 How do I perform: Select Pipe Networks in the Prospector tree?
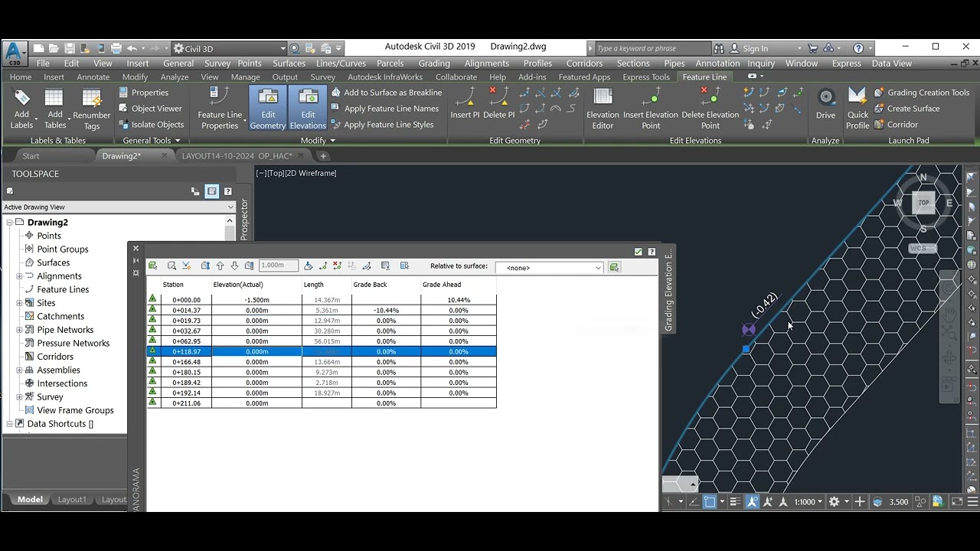point(65,330)
